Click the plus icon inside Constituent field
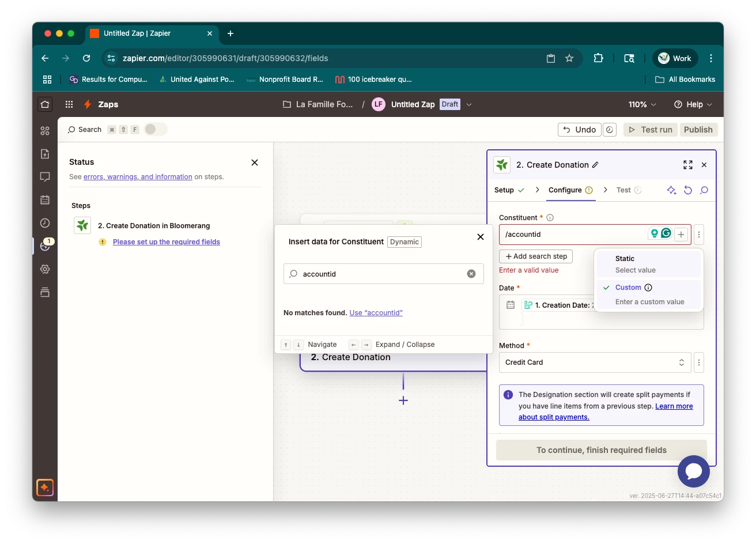The width and height of the screenshot is (756, 544). (x=681, y=235)
